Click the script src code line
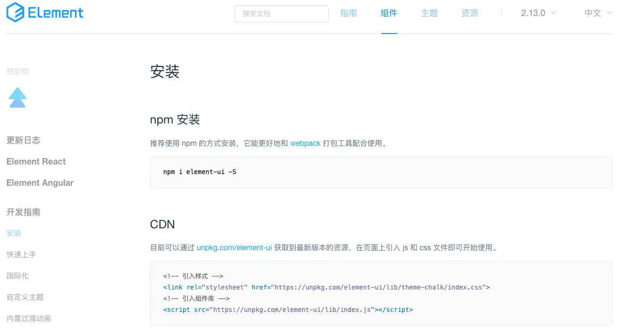The height and width of the screenshot is (330, 644). [x=288, y=309]
